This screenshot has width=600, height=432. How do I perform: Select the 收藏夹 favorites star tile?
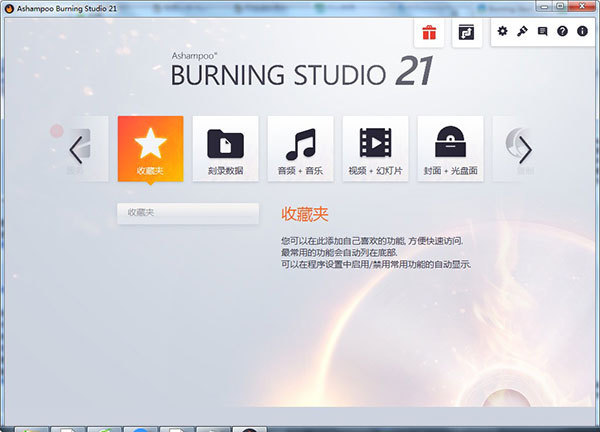click(x=150, y=148)
